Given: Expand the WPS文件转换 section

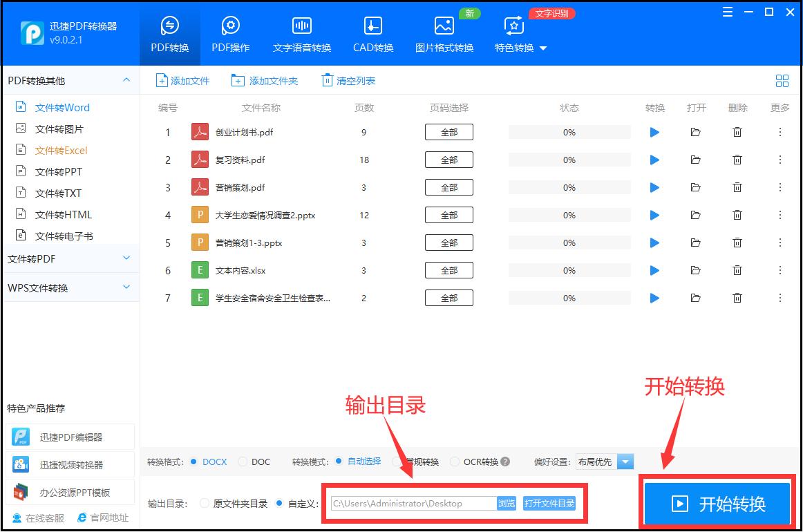Looking at the screenshot, I should [69, 287].
